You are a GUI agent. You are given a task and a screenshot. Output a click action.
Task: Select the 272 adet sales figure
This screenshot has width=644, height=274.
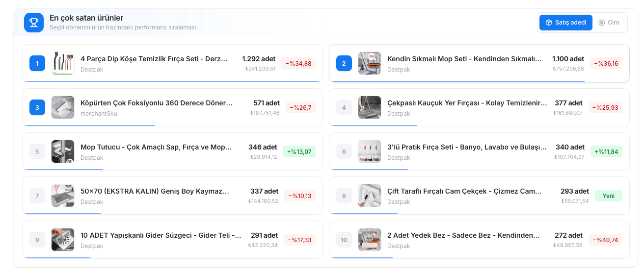pyautogui.click(x=568, y=235)
